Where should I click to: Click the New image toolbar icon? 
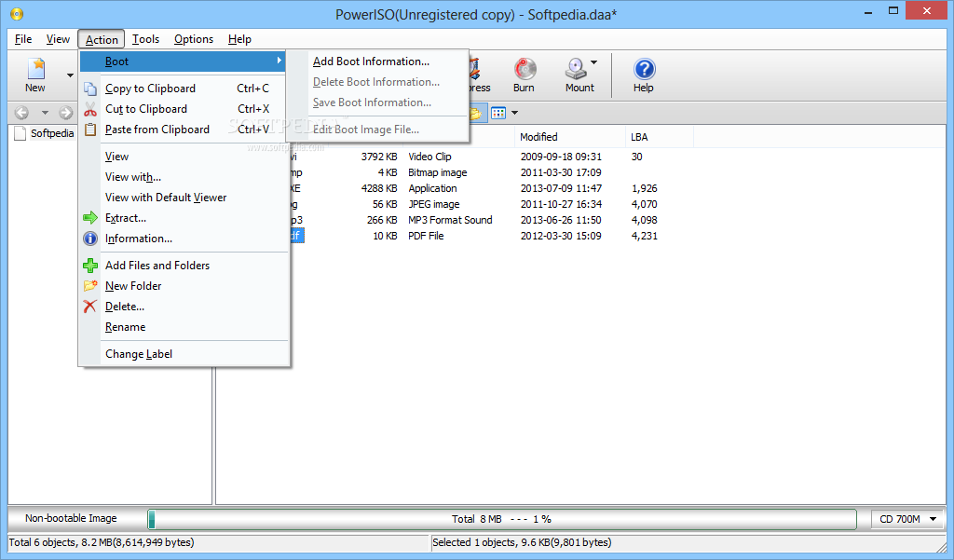pyautogui.click(x=36, y=69)
